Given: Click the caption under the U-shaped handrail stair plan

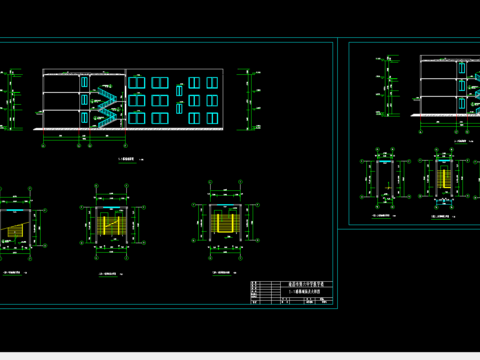Looking at the screenshot, I should (x=224, y=273).
